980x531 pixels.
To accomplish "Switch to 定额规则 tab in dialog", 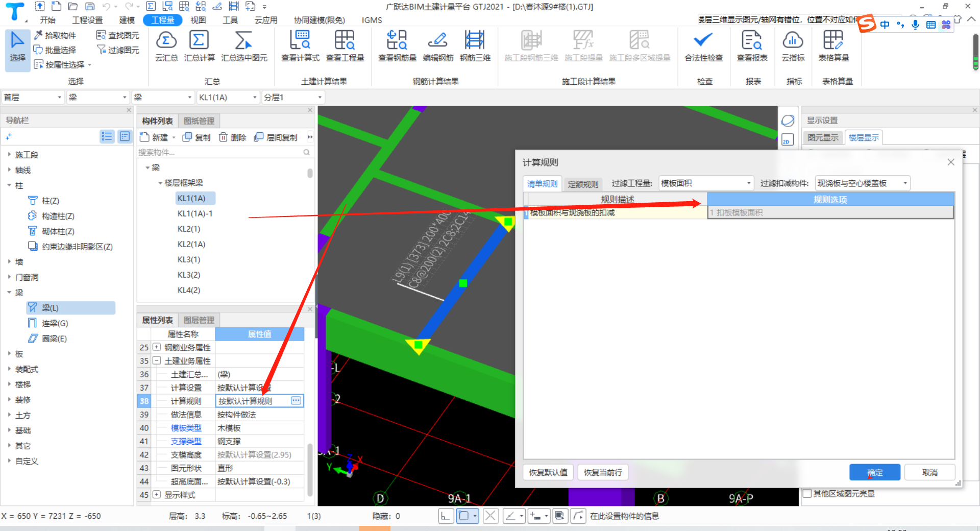I will point(583,184).
